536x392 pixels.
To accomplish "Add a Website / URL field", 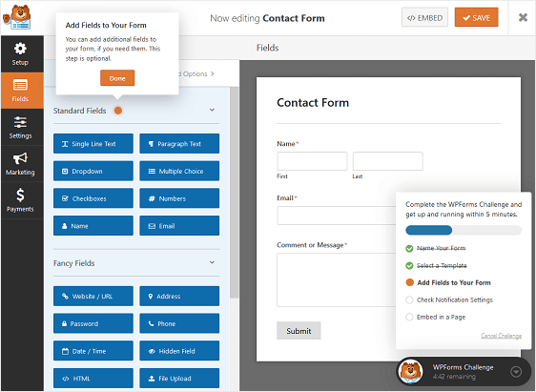I will (x=93, y=296).
